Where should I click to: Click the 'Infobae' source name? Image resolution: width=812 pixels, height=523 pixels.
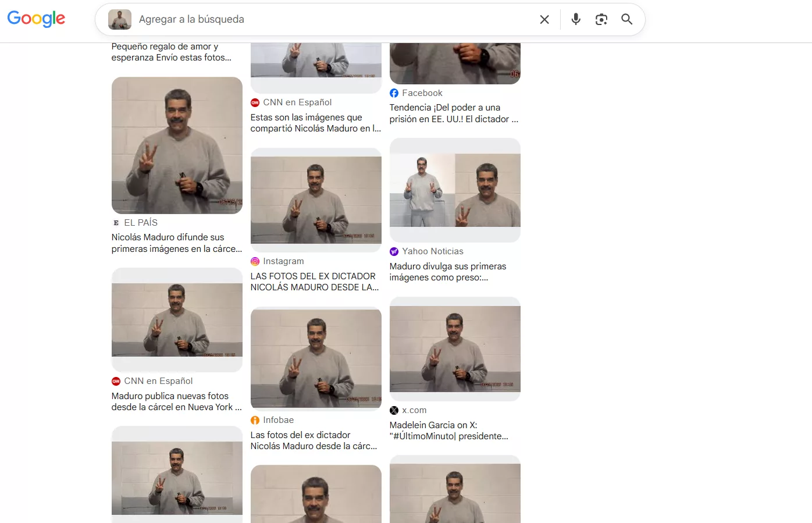[x=279, y=420]
